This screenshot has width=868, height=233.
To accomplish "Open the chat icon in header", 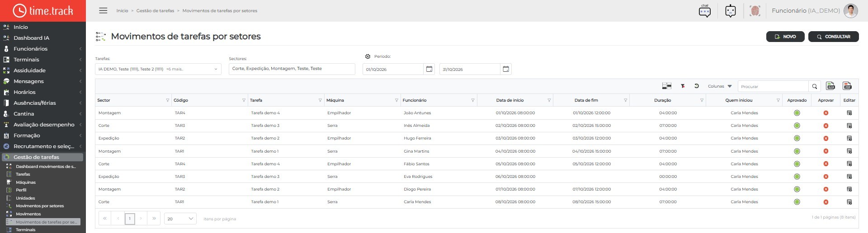I will 704,11.
